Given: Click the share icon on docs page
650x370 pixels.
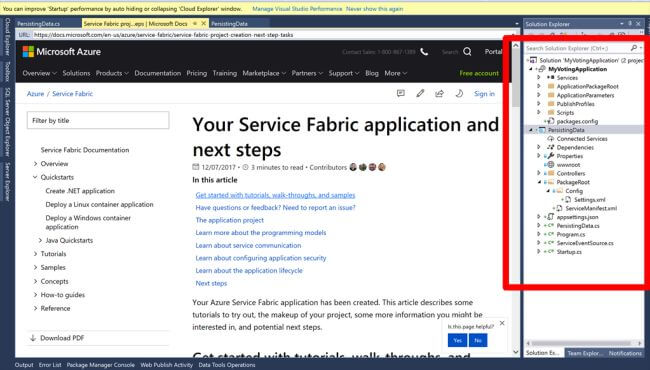Looking at the screenshot, I should (439, 93).
